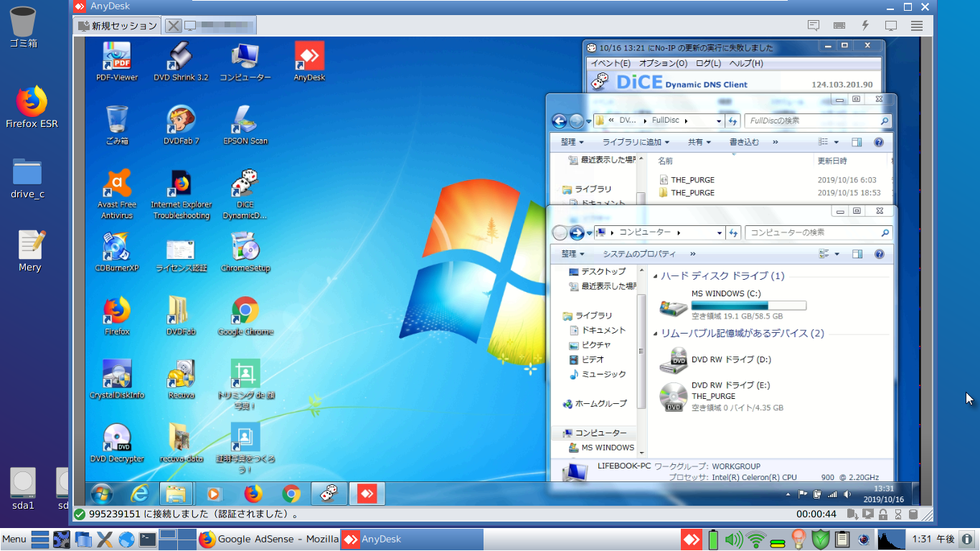This screenshot has height=551, width=980.
Task: Open Internet Explorer from remote taskbar
Action: (x=140, y=494)
